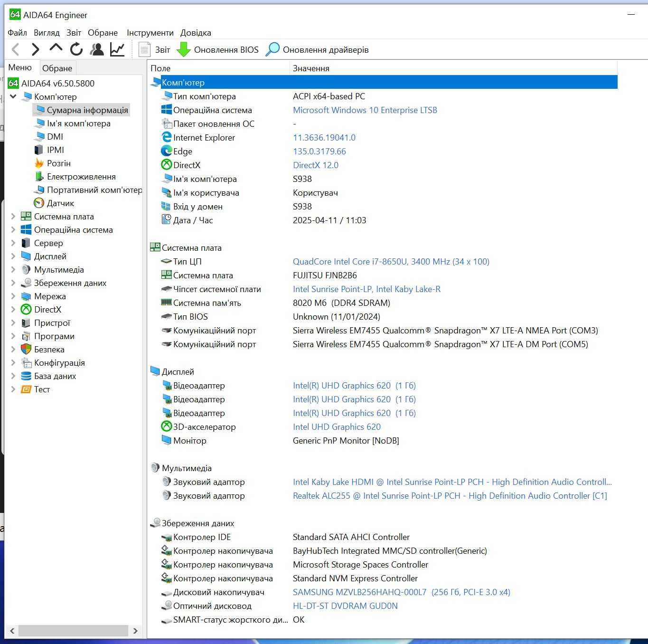Image resolution: width=648 pixels, height=644 pixels.
Task: Click Оновлення драйверів toolbar button
Action: (317, 49)
